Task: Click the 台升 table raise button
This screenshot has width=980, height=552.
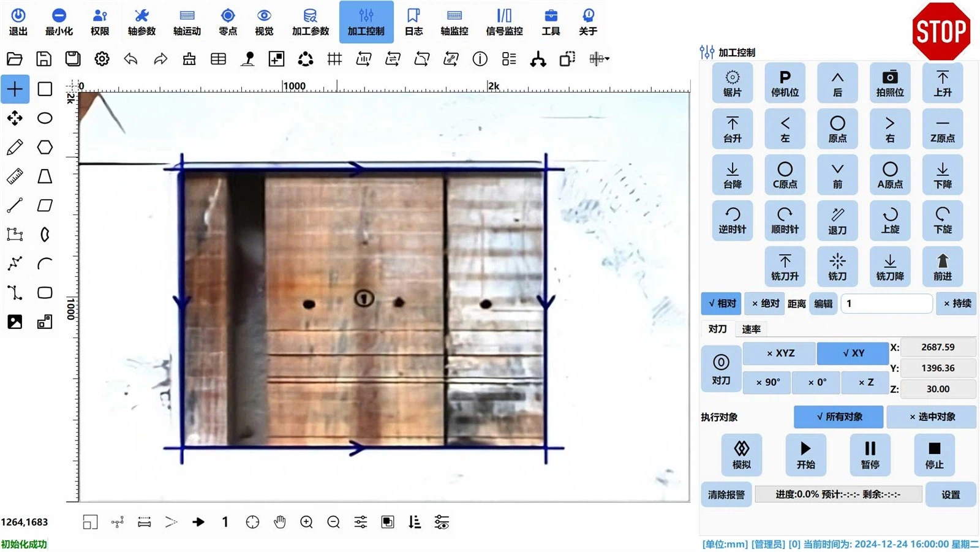Action: pos(733,129)
